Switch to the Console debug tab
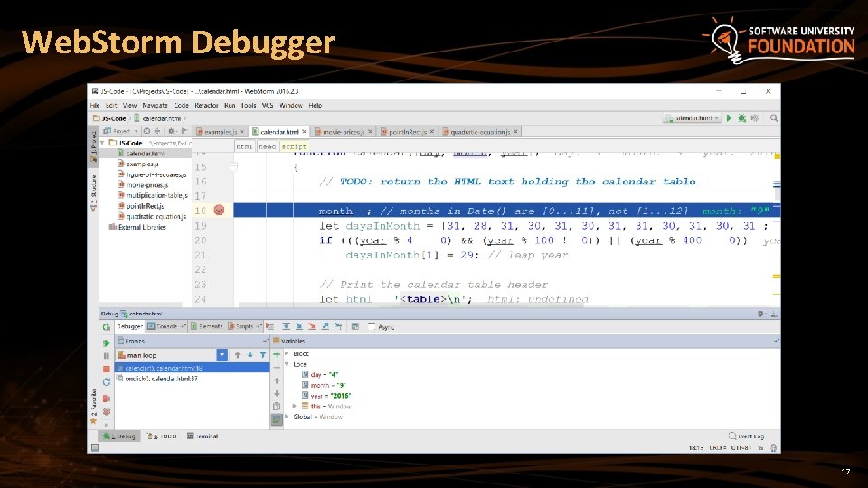 pos(165,326)
